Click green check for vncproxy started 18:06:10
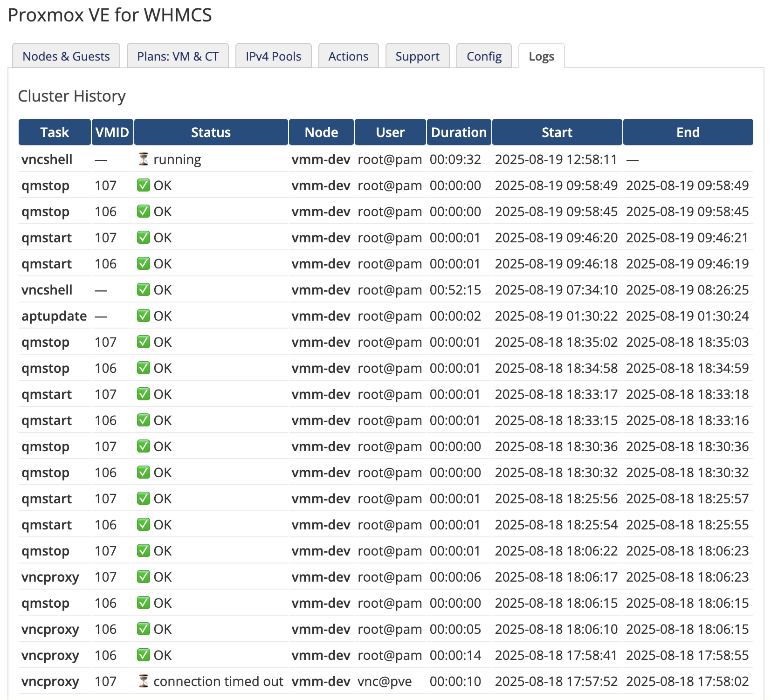 click(144, 629)
